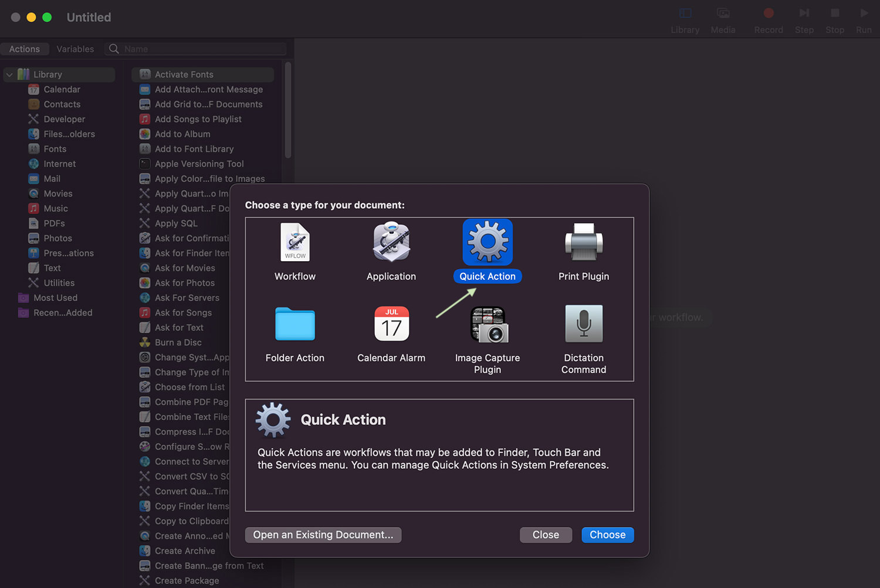Select the Workflow document type icon

point(295,242)
